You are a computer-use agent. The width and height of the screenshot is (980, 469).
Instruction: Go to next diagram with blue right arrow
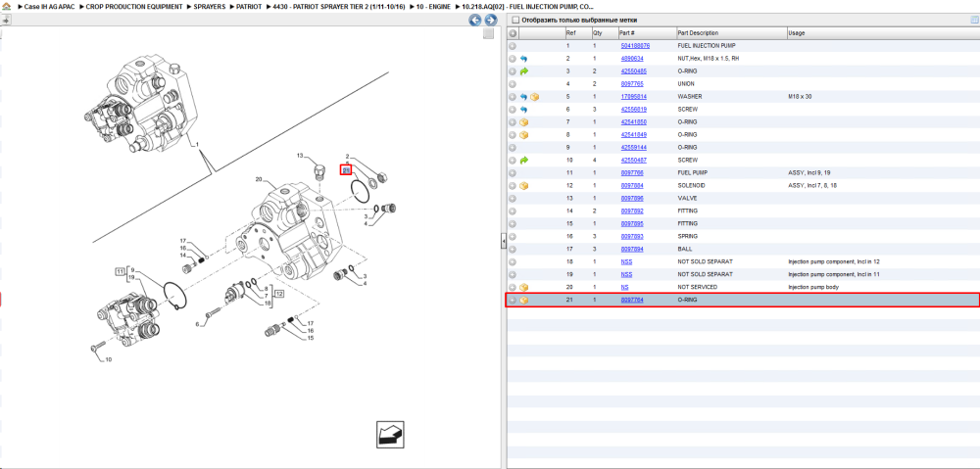(x=491, y=20)
